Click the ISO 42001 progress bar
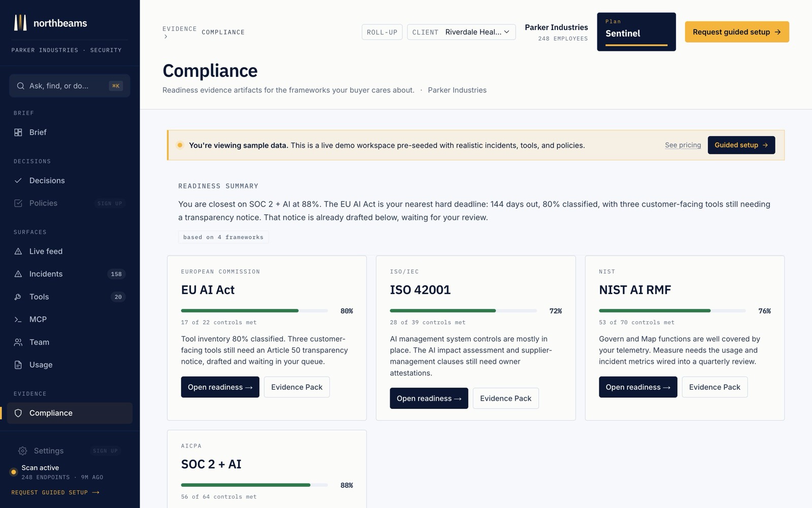This screenshot has height=508, width=812. (x=463, y=311)
